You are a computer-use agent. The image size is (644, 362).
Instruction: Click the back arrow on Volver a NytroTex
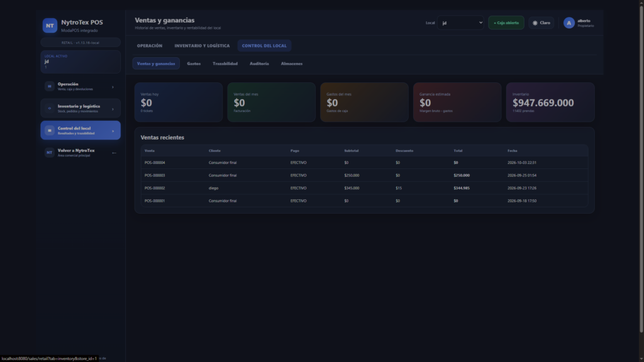pyautogui.click(x=114, y=153)
